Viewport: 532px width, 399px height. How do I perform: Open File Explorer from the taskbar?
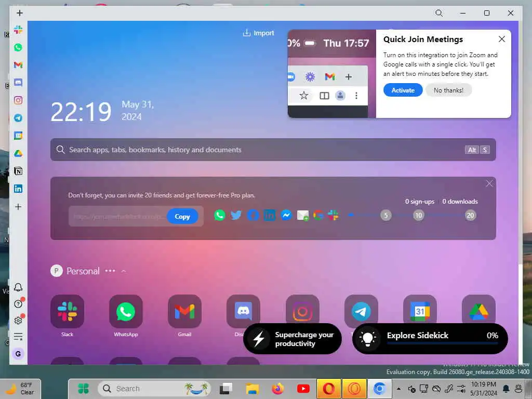click(x=252, y=389)
